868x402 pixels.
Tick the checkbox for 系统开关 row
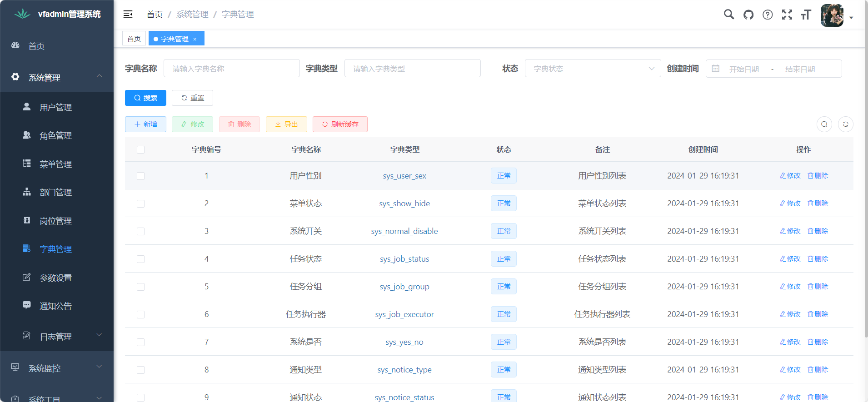click(141, 231)
